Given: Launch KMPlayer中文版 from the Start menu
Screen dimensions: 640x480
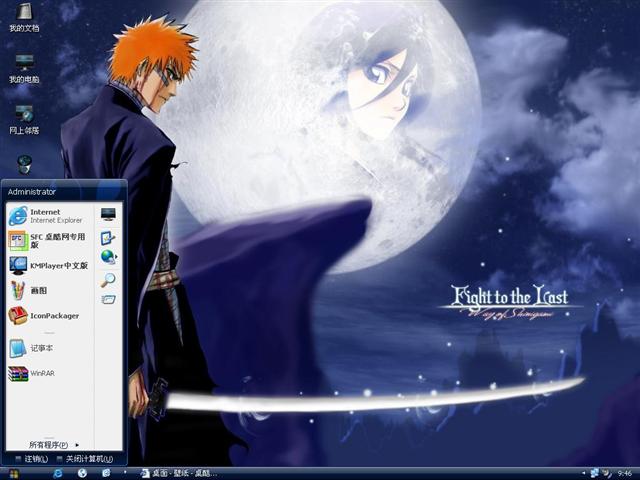Looking at the screenshot, I should (50, 266).
